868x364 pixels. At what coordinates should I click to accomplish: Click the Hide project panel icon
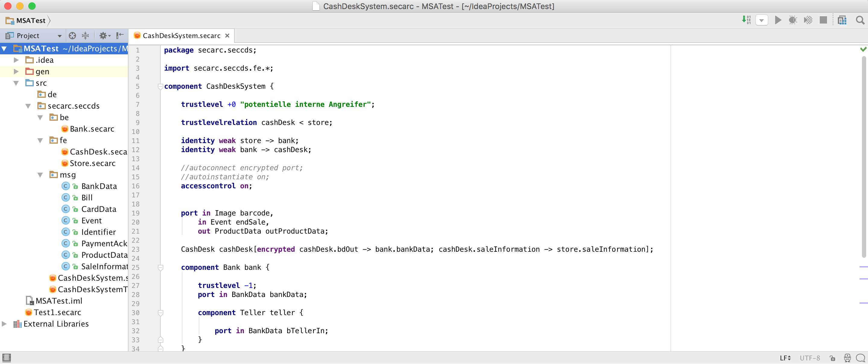120,35
